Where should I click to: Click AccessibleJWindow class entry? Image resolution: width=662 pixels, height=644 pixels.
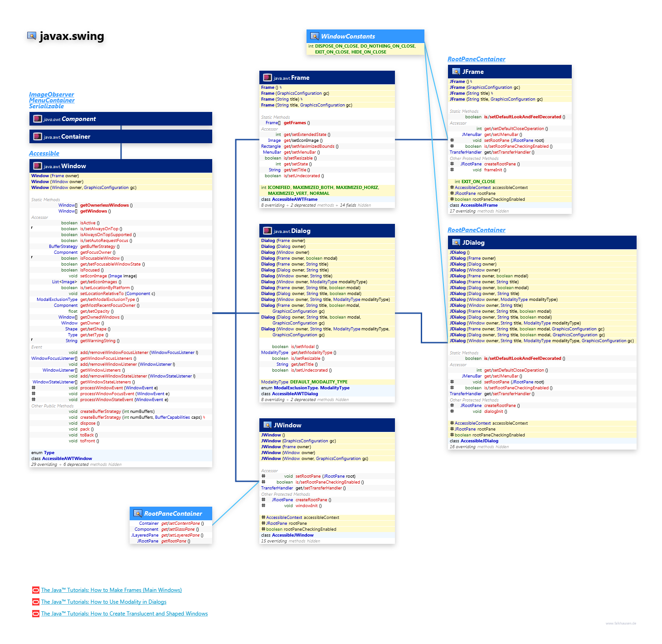point(292,535)
